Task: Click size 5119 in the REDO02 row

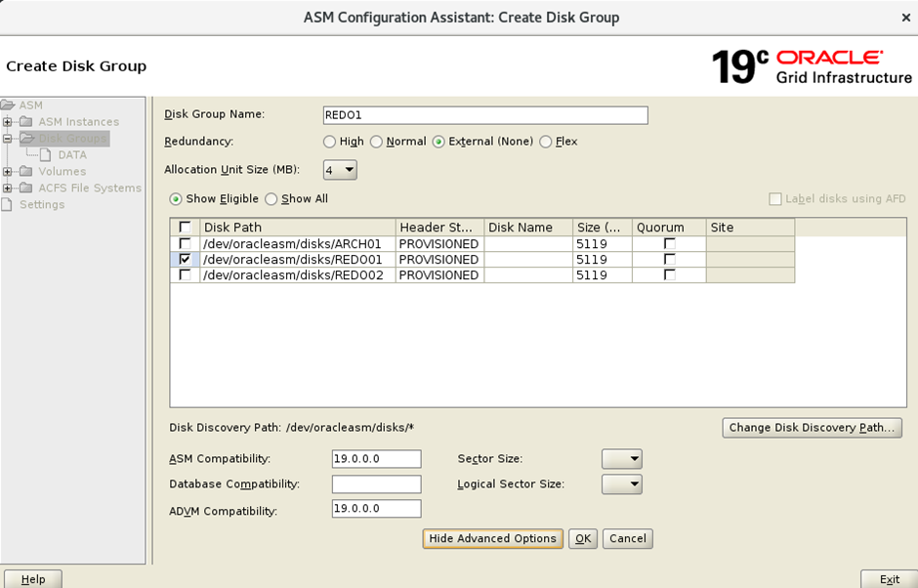Action: [603, 275]
